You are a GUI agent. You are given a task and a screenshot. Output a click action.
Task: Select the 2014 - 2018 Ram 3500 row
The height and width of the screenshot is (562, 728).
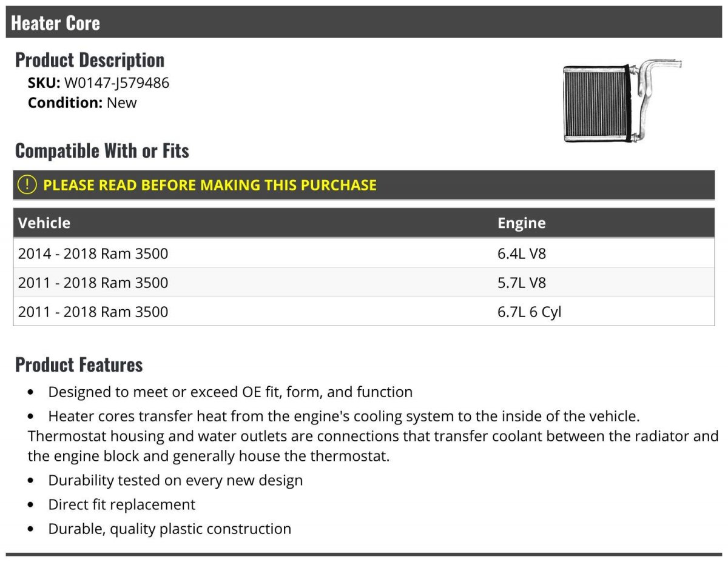coord(93,253)
